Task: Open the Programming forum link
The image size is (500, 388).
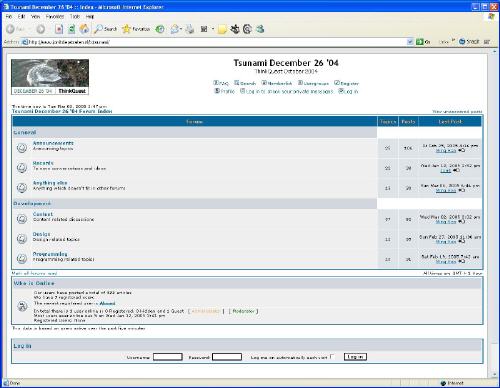Action: click(x=50, y=254)
